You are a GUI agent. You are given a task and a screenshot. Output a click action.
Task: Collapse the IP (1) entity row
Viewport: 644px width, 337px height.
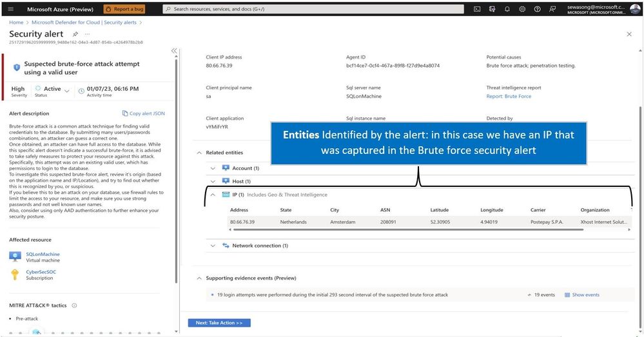coord(213,195)
